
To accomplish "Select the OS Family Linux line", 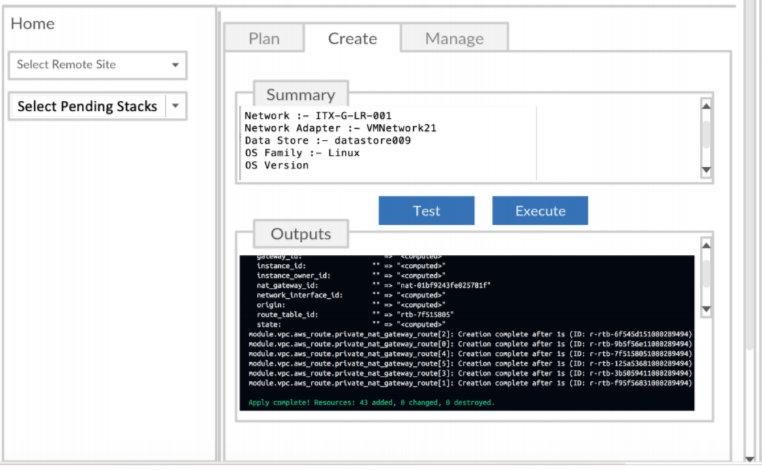I will tap(302, 153).
